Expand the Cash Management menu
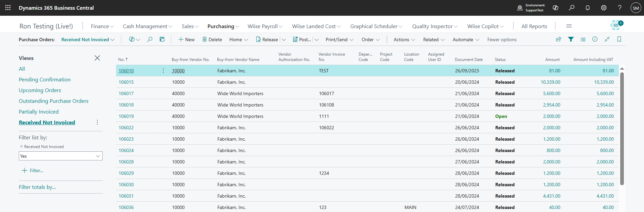The width and height of the screenshot is (644, 212). pyautogui.click(x=148, y=26)
